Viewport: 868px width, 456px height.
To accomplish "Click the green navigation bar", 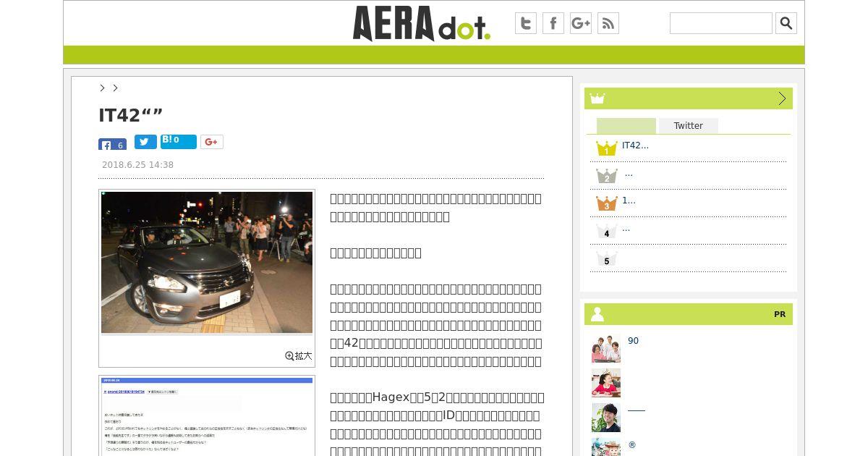I will click(x=434, y=55).
